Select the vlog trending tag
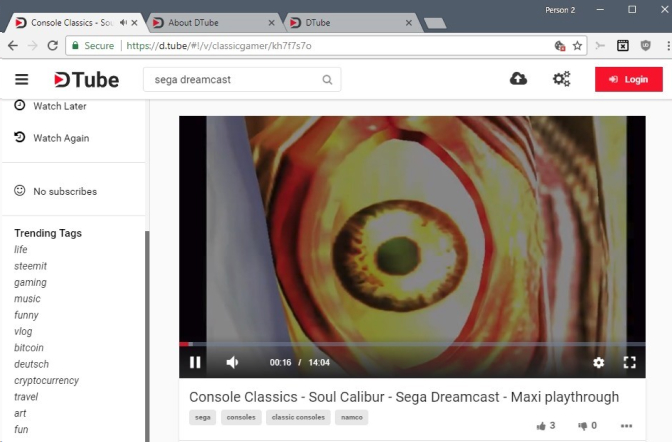Image resolution: width=672 pixels, height=442 pixels. coord(23,331)
